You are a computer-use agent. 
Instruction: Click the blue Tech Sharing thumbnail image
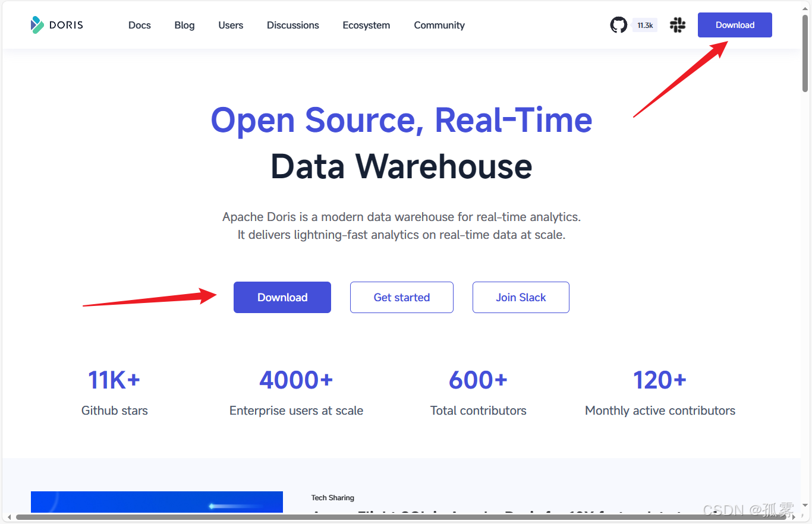(157, 502)
